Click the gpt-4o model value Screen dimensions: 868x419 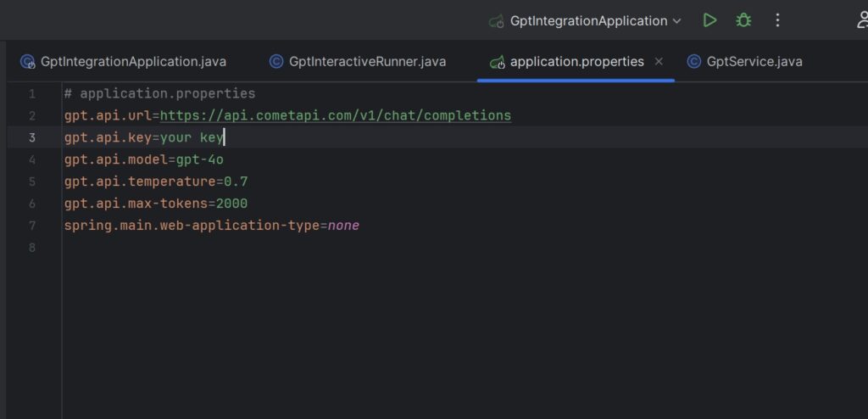[x=199, y=159]
